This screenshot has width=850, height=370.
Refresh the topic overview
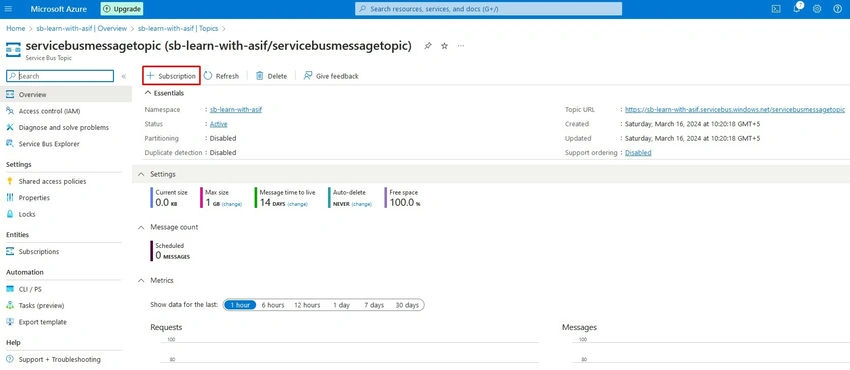click(221, 76)
